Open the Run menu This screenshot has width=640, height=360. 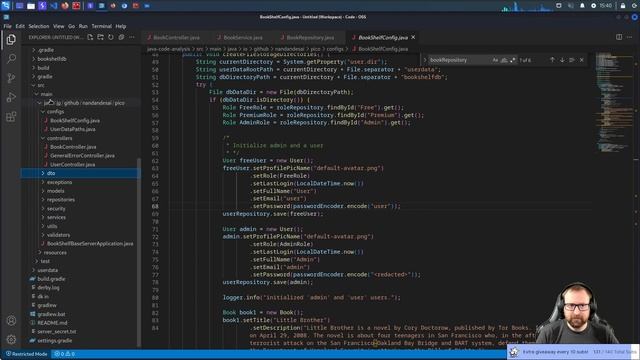[83, 26]
